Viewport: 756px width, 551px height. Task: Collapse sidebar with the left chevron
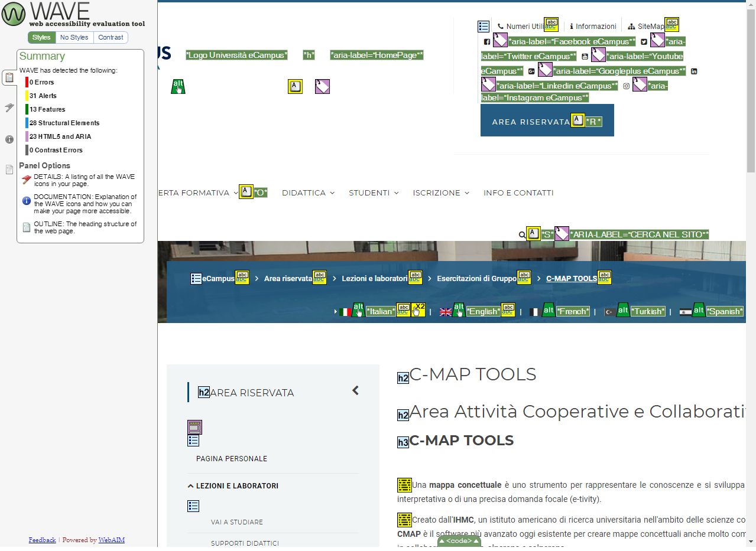tap(355, 390)
